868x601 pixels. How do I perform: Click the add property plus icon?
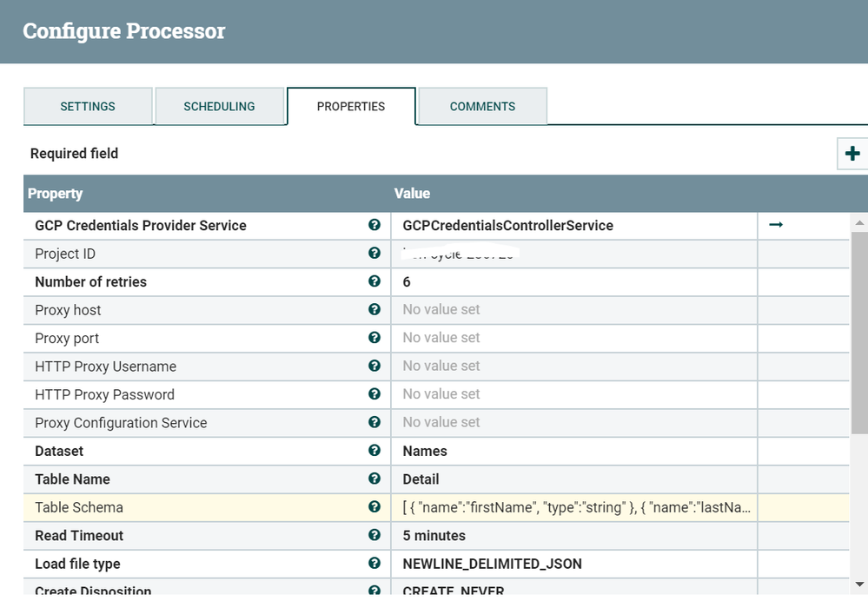coord(851,154)
